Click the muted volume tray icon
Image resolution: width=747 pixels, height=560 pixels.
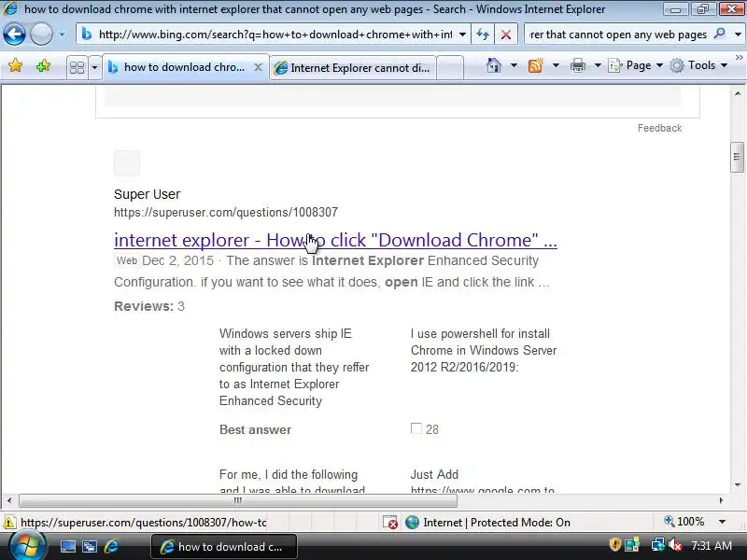pyautogui.click(x=674, y=545)
